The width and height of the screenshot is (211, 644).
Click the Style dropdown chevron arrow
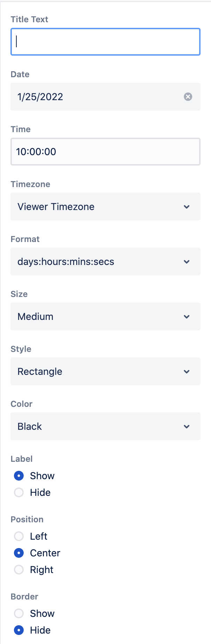pos(187,372)
